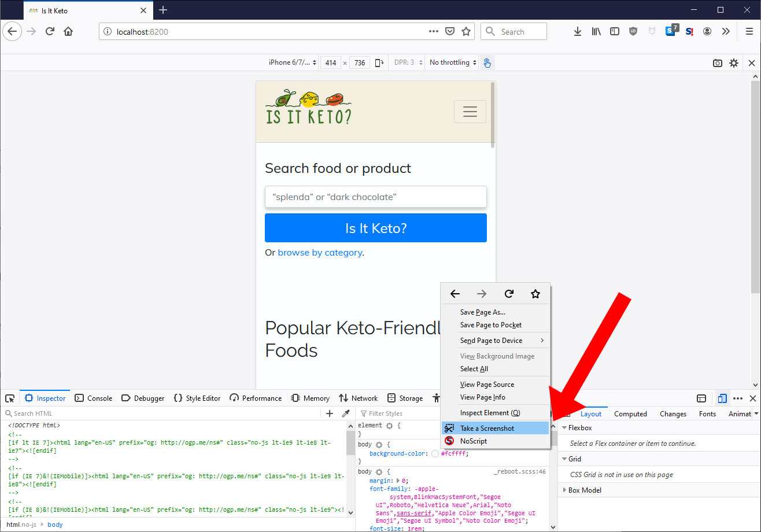
Task: Click the blue Is It Keto? button
Action: pyautogui.click(x=376, y=228)
